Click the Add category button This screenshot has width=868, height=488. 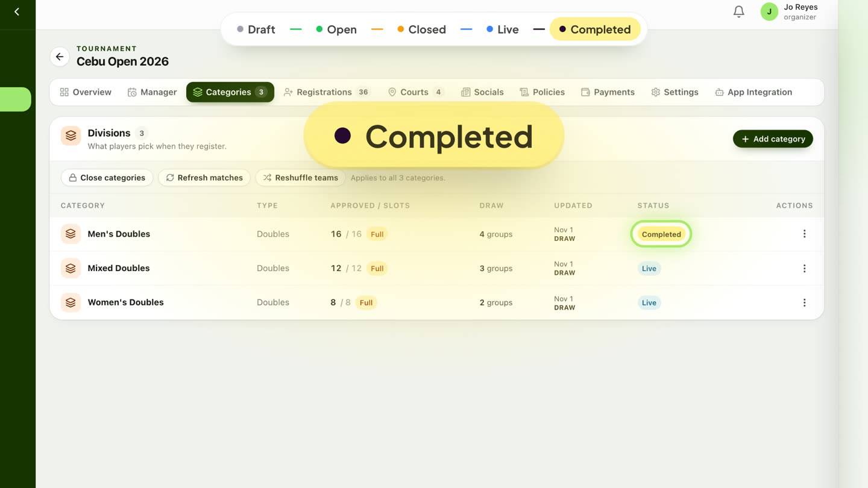pyautogui.click(x=773, y=139)
